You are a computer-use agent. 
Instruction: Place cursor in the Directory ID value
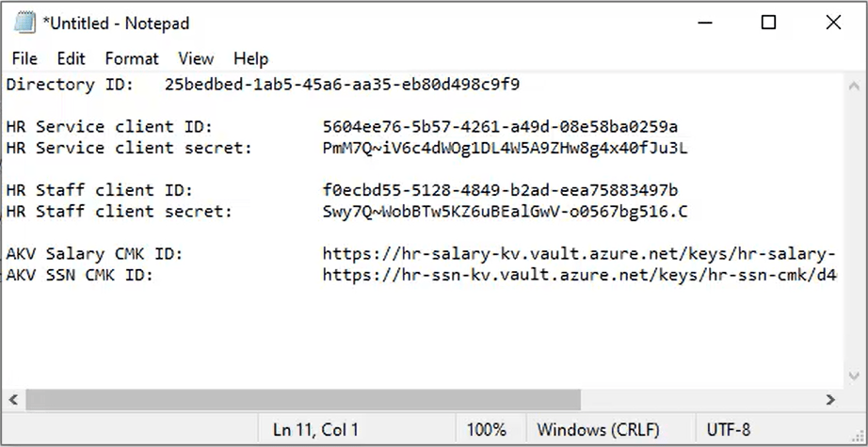(342, 85)
